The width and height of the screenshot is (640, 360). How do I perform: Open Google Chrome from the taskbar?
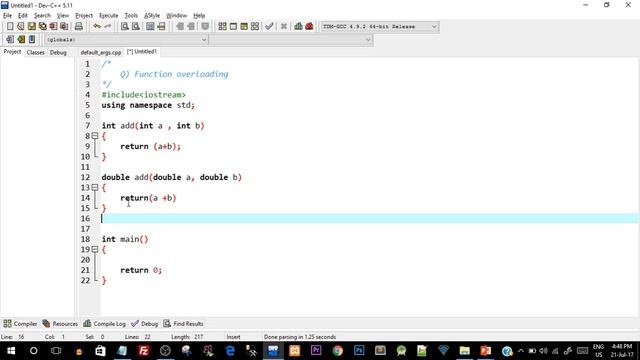coord(338,351)
